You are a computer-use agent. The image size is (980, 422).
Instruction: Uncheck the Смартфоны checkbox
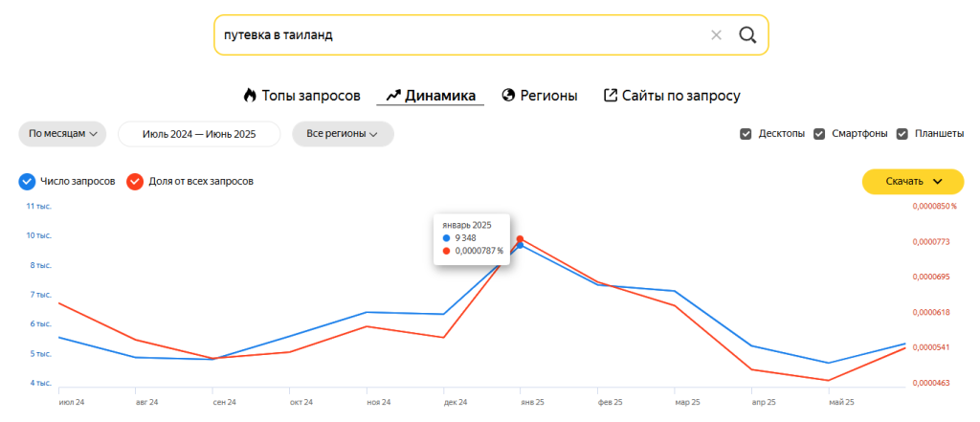[x=819, y=134]
